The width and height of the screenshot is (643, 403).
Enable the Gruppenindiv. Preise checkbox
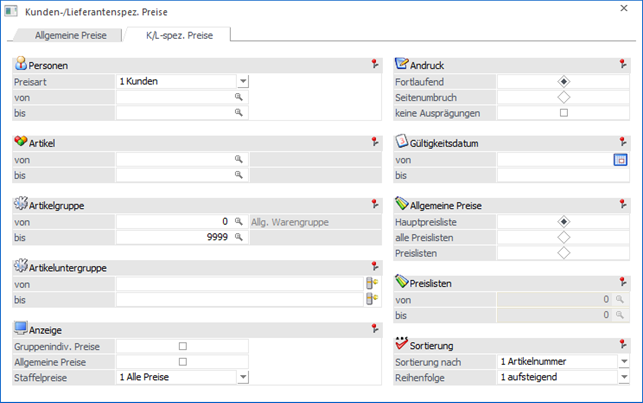click(182, 346)
